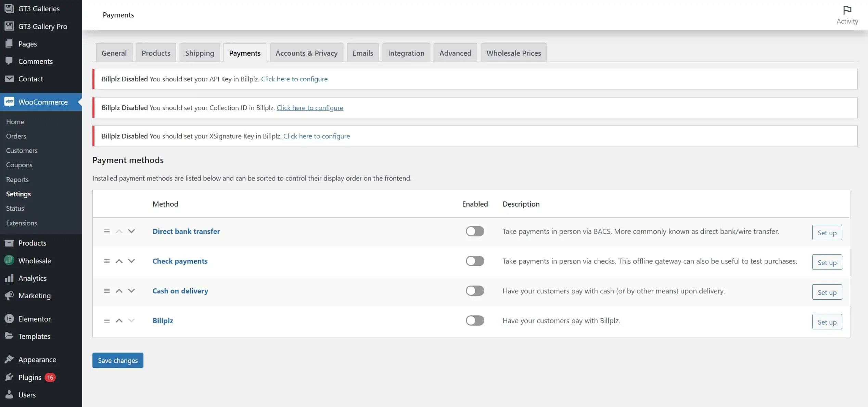Open Check payments method link
This screenshot has height=407, width=868.
(180, 261)
